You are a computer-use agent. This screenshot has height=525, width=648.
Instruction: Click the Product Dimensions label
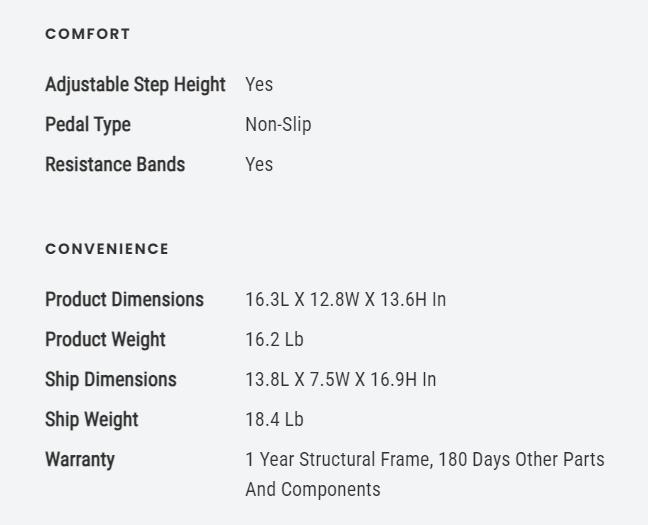tap(124, 300)
